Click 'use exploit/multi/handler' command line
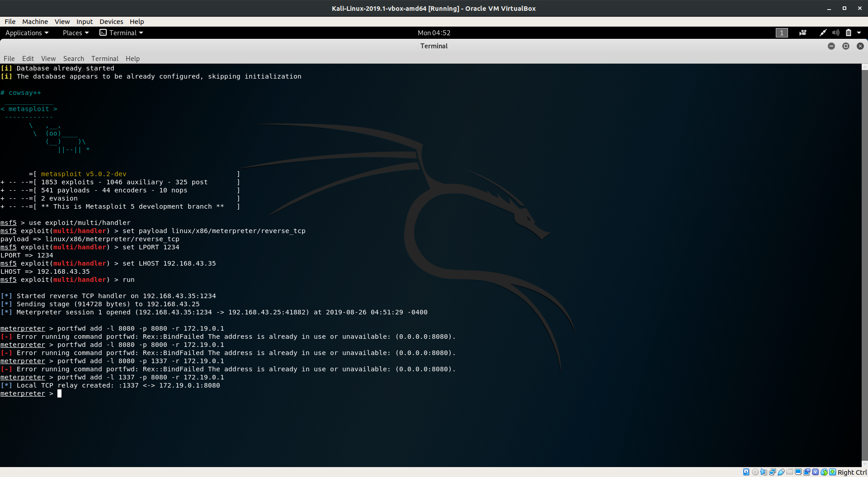 tap(80, 223)
